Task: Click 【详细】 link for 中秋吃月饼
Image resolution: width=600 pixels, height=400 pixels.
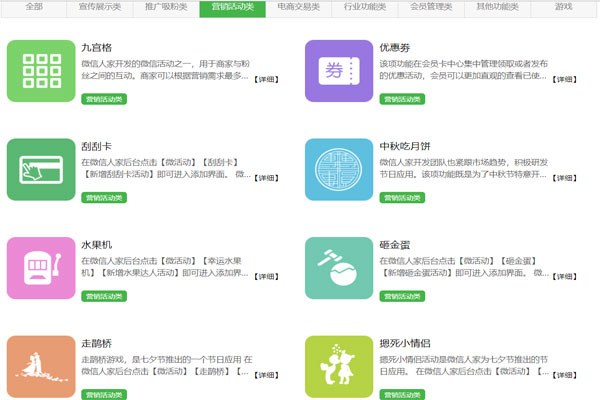Action: tap(564, 178)
